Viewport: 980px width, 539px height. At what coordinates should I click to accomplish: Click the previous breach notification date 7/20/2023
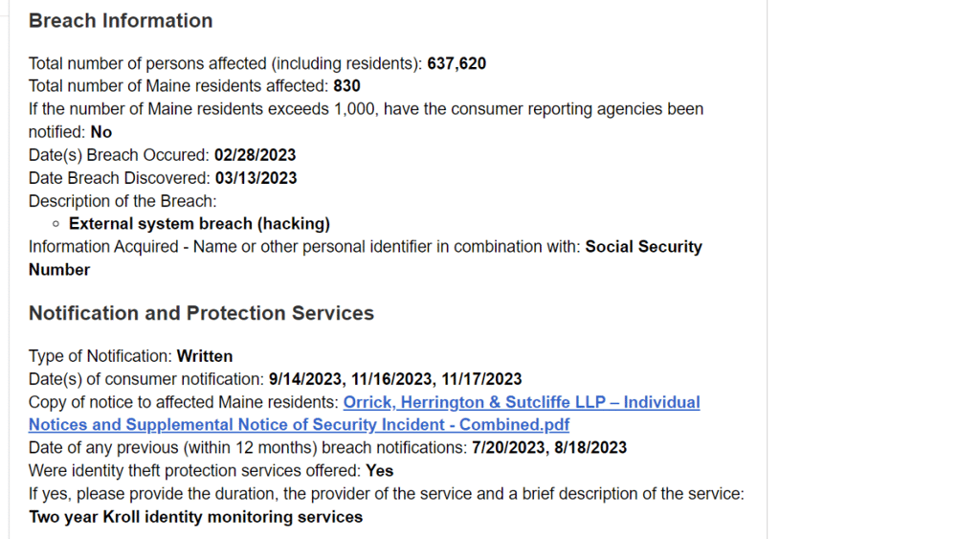click(x=508, y=448)
